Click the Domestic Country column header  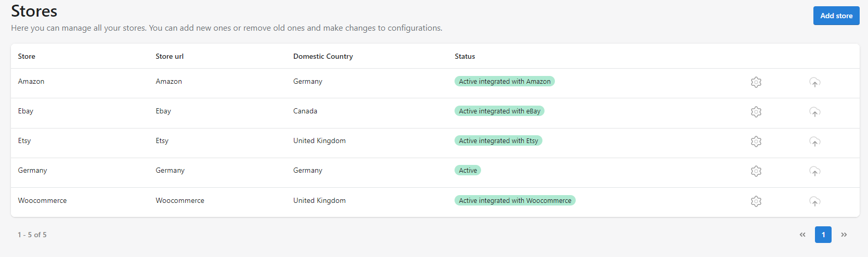(323, 56)
